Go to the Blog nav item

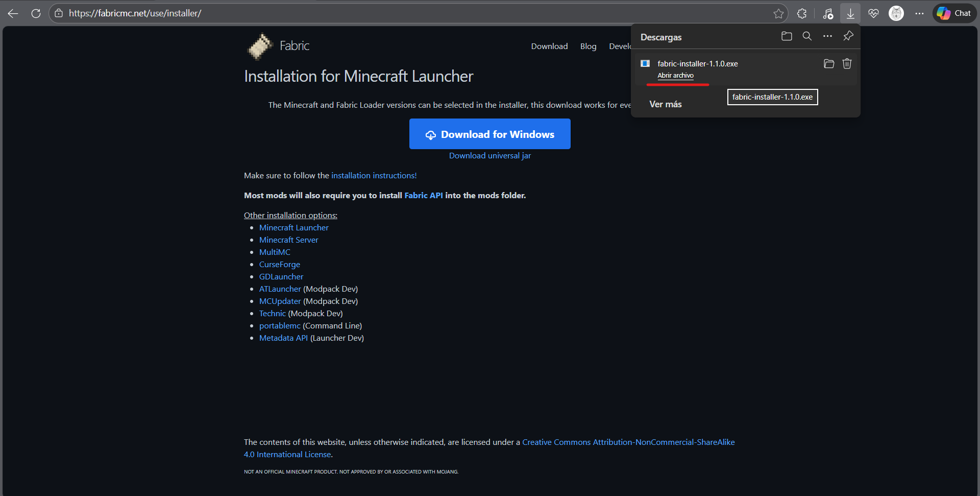[588, 46]
